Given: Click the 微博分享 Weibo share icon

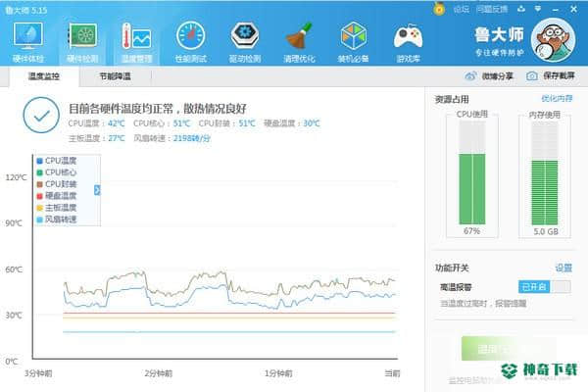Looking at the screenshot, I should point(470,76).
